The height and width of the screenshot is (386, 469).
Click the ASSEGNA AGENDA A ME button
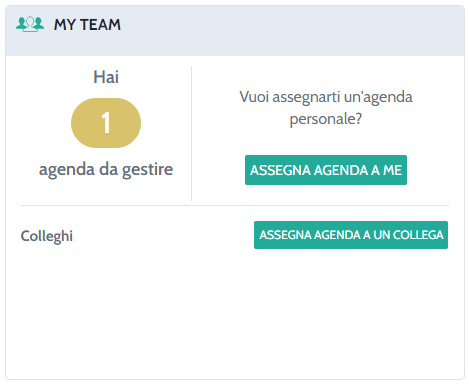point(326,170)
